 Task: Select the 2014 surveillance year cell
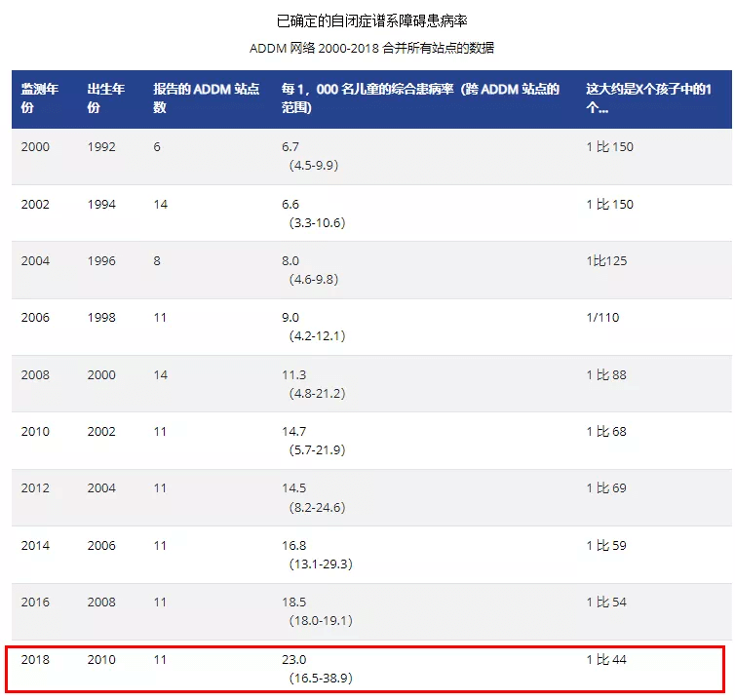(35, 546)
